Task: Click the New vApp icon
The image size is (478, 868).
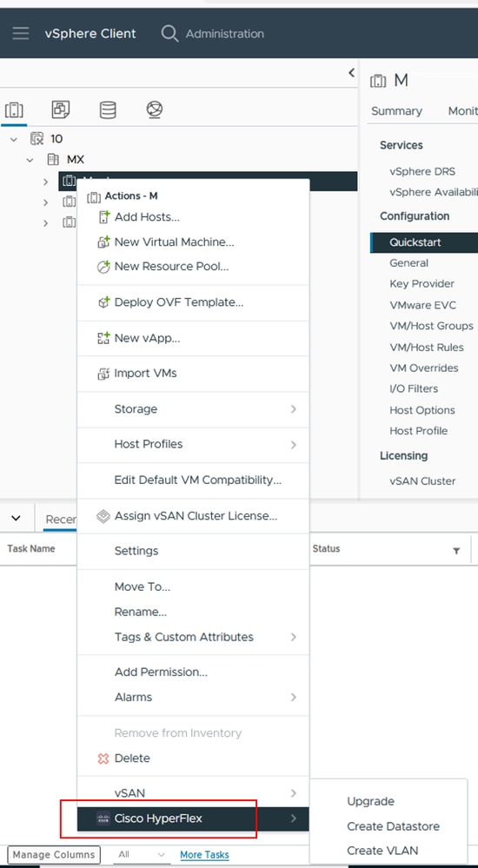Action: (x=103, y=338)
